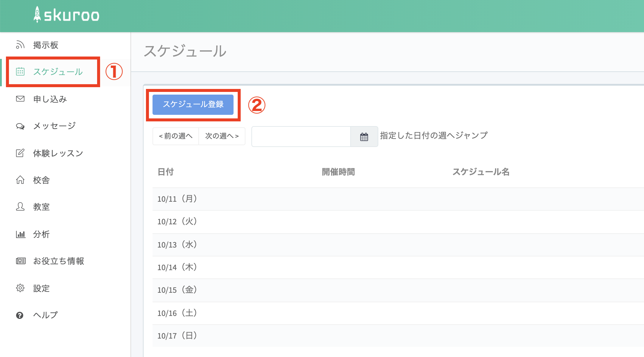Click the 日付 column header
Viewport: 644px width, 357px height.
pos(165,172)
